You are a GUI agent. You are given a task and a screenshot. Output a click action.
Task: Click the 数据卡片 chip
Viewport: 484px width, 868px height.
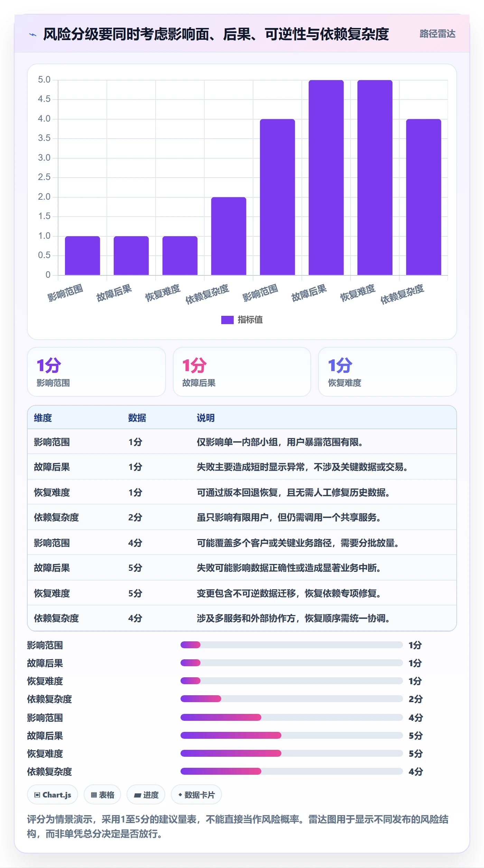(x=196, y=795)
